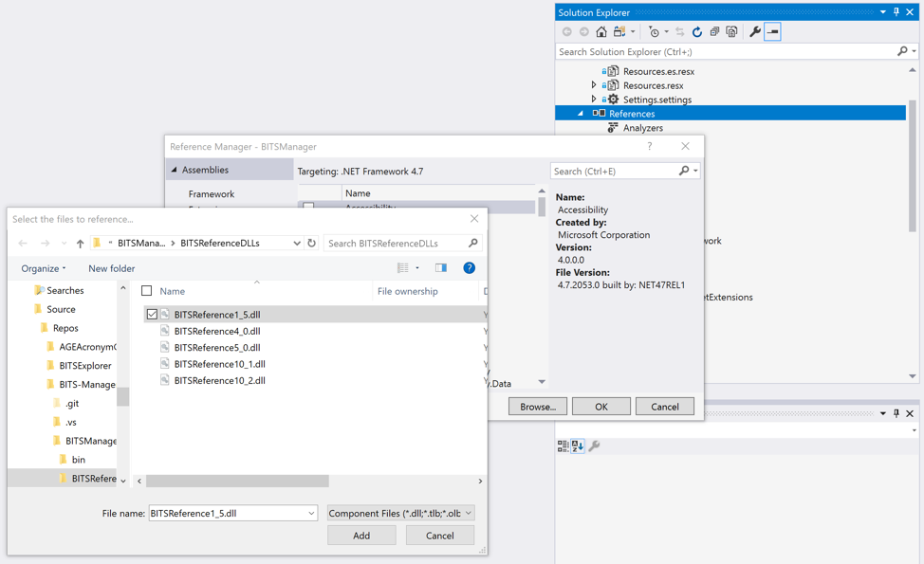Open the File name combo box dropdown

click(311, 514)
